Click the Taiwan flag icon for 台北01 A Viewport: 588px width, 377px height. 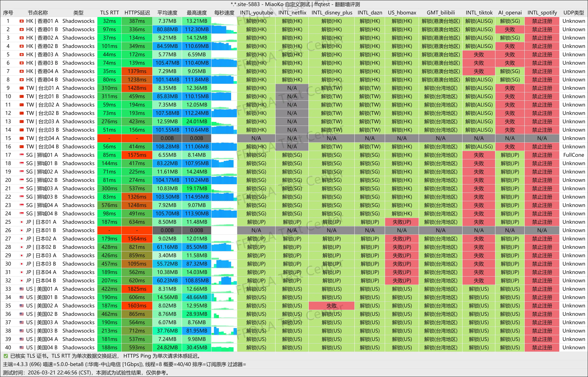click(x=21, y=88)
